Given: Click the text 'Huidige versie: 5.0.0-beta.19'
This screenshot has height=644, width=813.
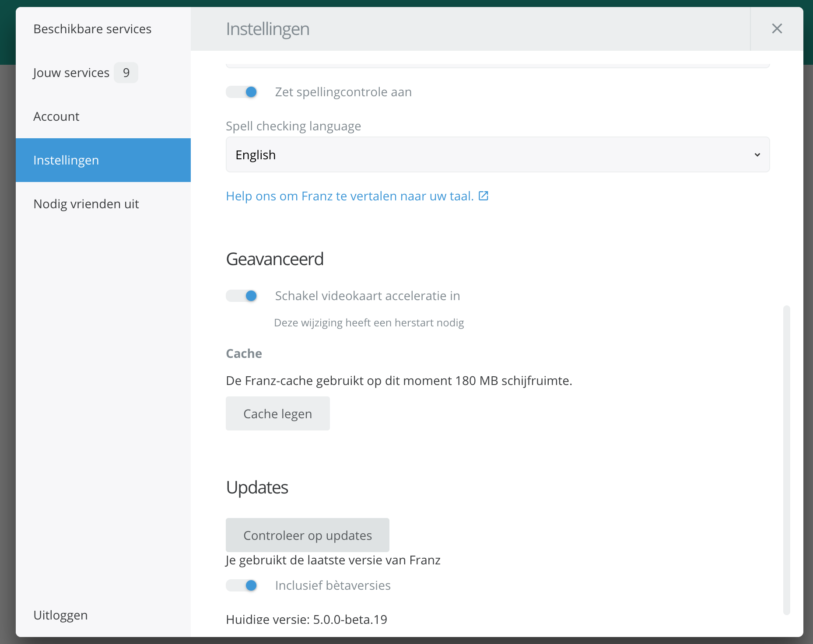Looking at the screenshot, I should pos(307,619).
